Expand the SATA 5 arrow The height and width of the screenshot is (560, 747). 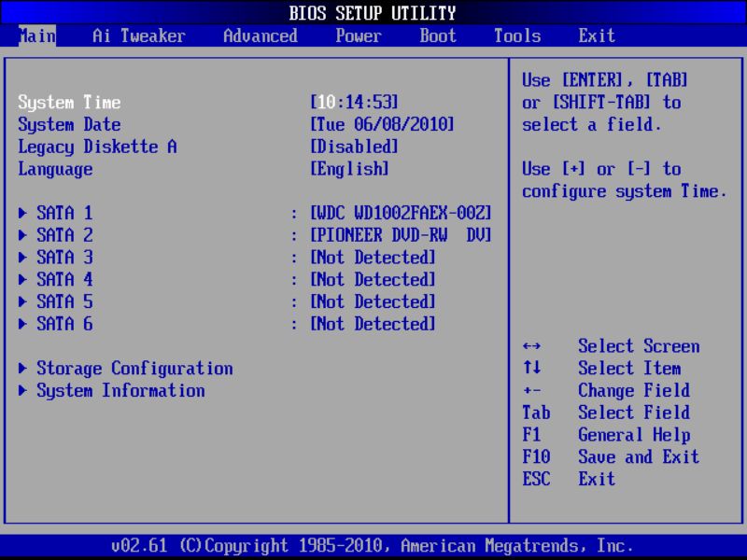coord(22,301)
